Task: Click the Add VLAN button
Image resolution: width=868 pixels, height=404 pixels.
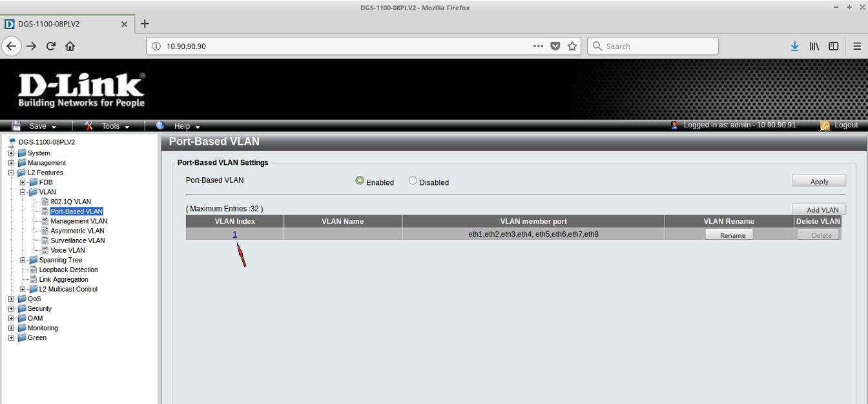Action: coord(819,209)
